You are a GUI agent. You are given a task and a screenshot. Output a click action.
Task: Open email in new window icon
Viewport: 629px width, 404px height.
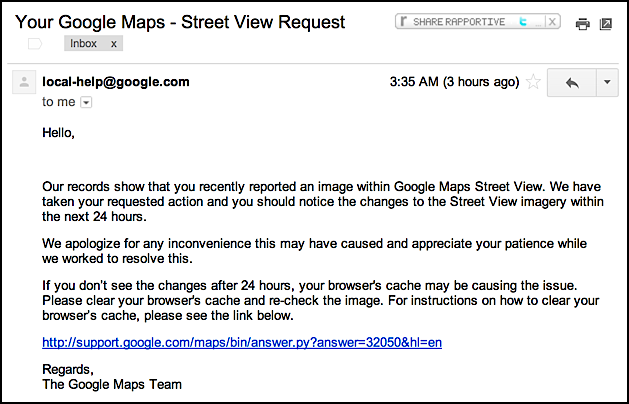pos(606,24)
